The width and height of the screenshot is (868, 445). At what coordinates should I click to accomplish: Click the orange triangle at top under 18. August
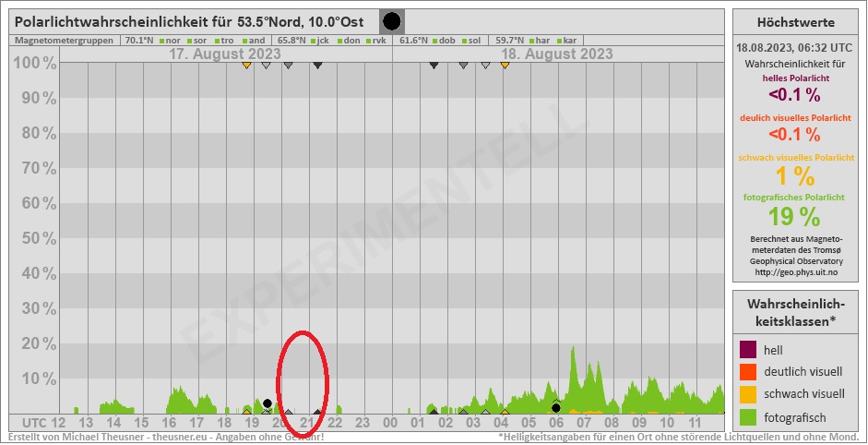point(505,66)
